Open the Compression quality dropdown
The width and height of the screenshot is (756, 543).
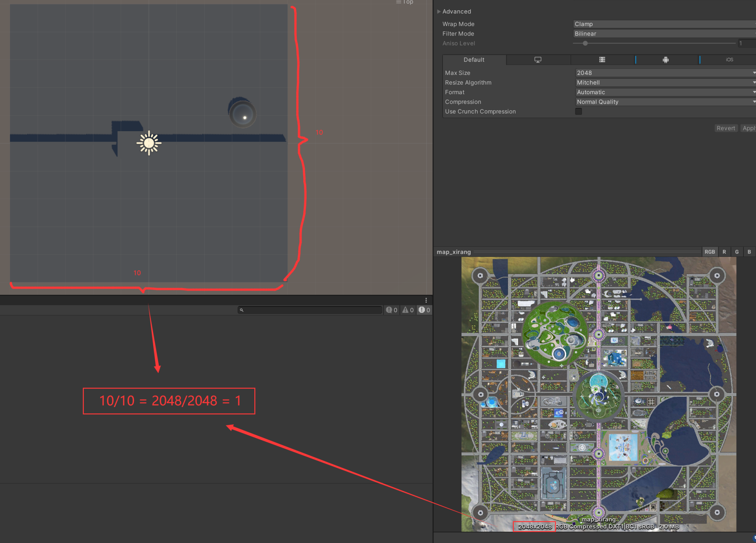click(x=665, y=102)
